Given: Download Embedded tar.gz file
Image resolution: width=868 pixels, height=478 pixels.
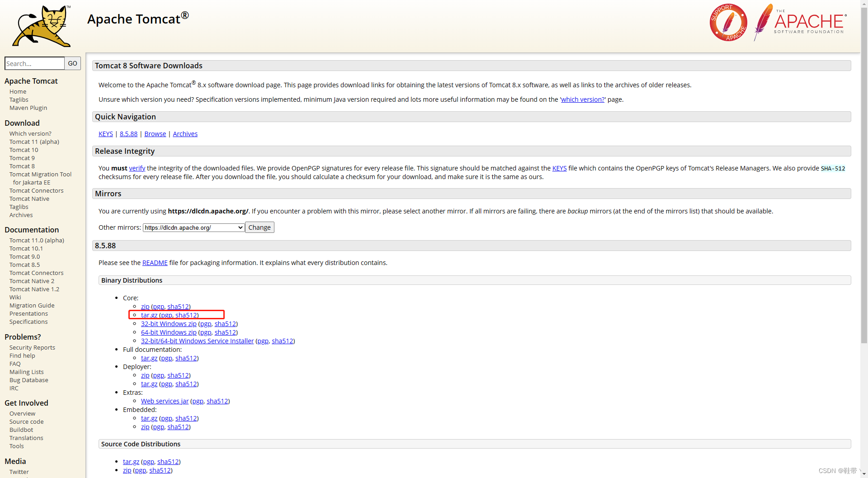Looking at the screenshot, I should [149, 418].
